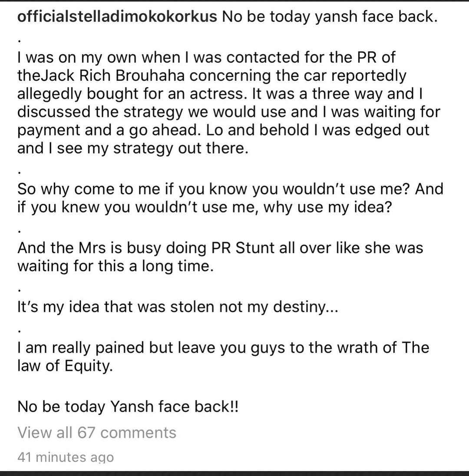Click the word "destiny..." in the caption
469x476 pixels.
(305, 307)
